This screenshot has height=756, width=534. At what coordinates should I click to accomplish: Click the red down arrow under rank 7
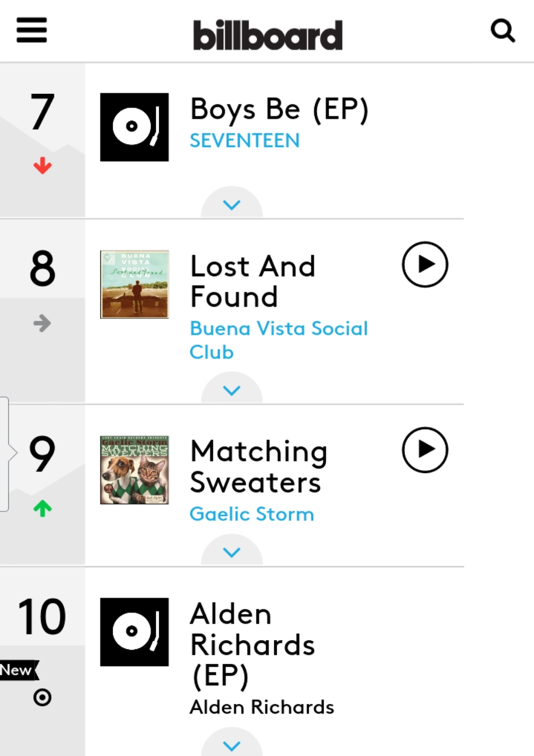pos(43,167)
